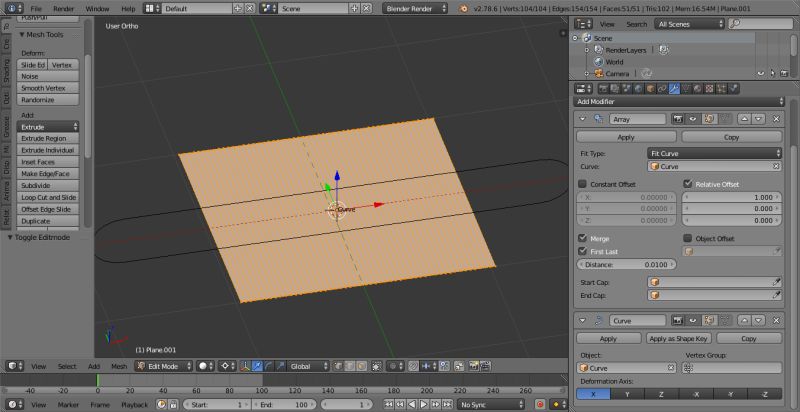Open the Material sphere properties tab
The height and width of the screenshot is (412, 800).
[697, 88]
